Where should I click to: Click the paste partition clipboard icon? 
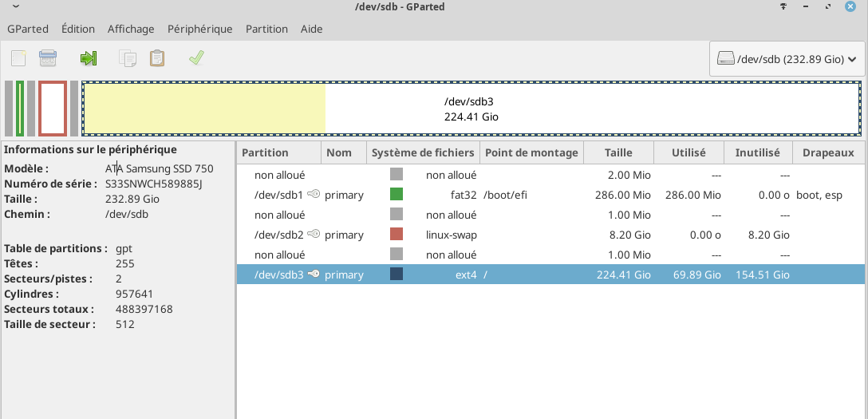158,58
